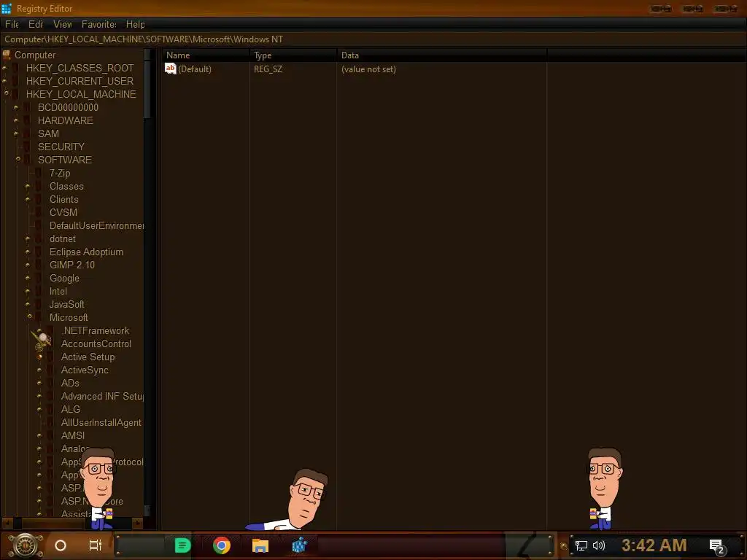Open the Favorites menu
This screenshot has width=747, height=560.
click(99, 24)
